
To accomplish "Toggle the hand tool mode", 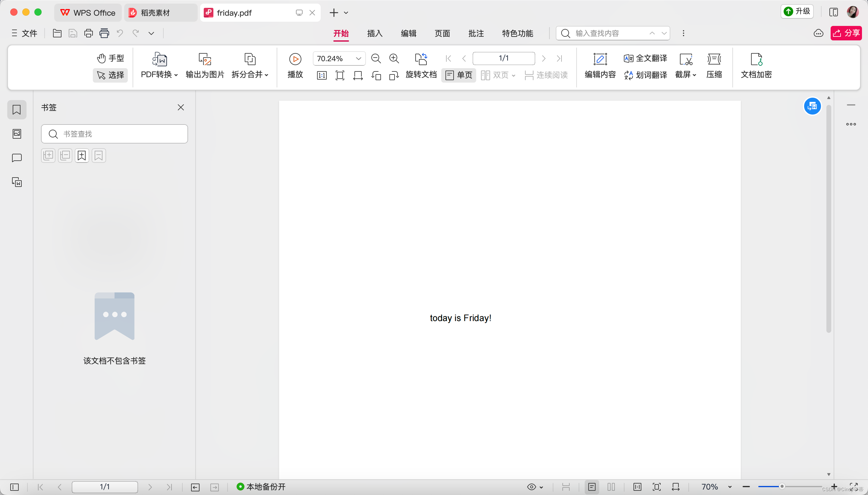I will coord(110,58).
